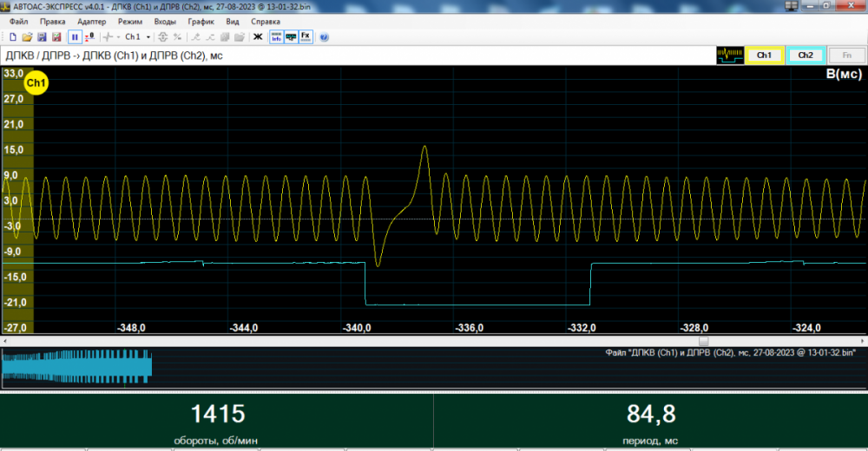Expand the Ch1 channel selector dropdown
Image resolution: width=868 pixels, height=451 pixels.
[x=148, y=37]
